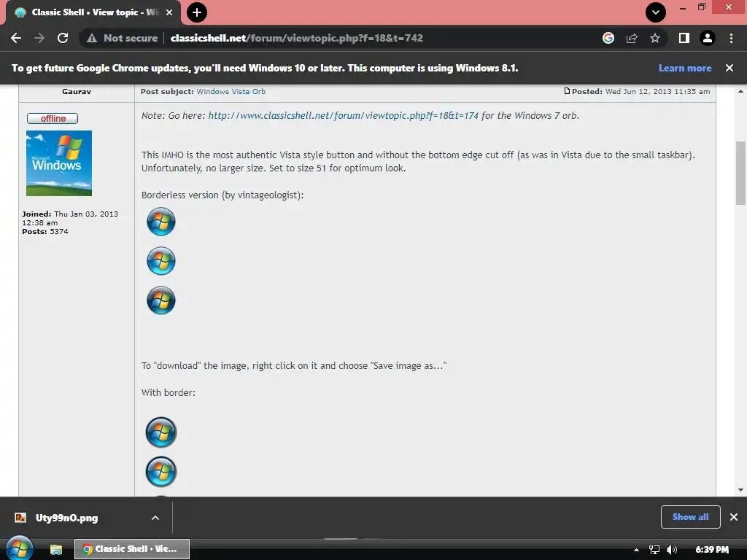Click the forward navigation arrow

[39, 38]
